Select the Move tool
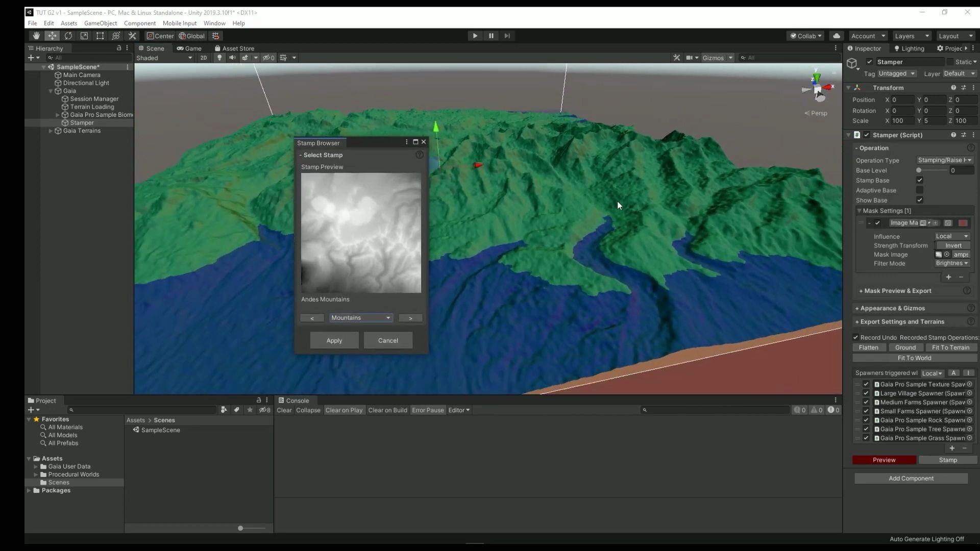The width and height of the screenshot is (980, 551). (x=52, y=36)
